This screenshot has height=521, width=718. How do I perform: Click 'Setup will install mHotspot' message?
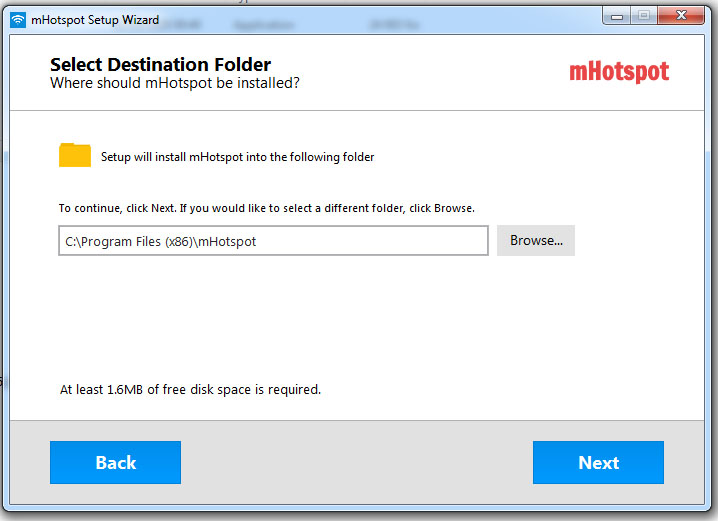click(x=237, y=157)
